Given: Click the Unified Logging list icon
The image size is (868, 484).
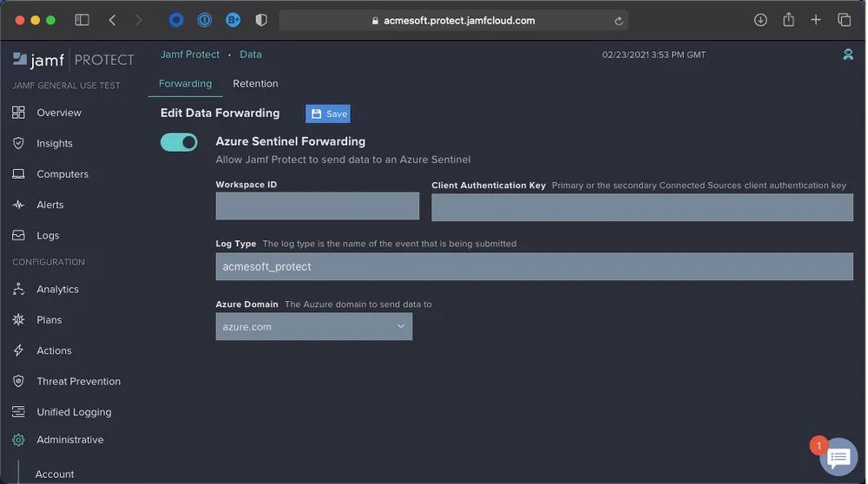Looking at the screenshot, I should point(18,411).
